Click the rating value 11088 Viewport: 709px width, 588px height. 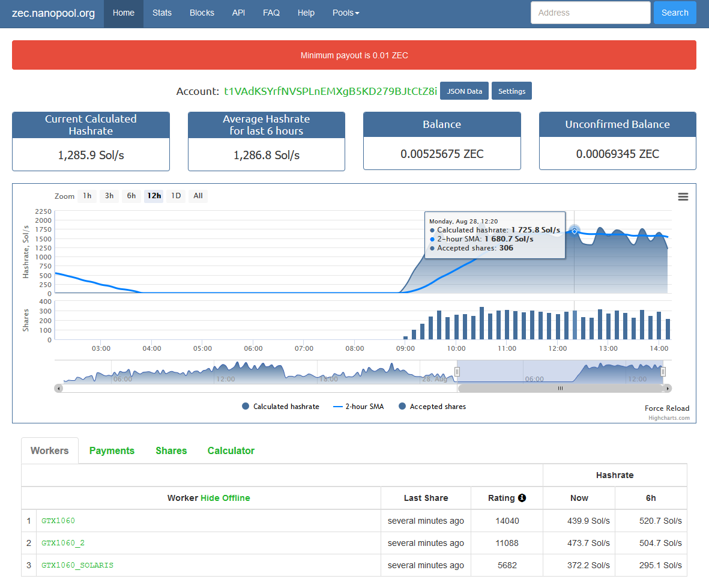click(x=507, y=543)
